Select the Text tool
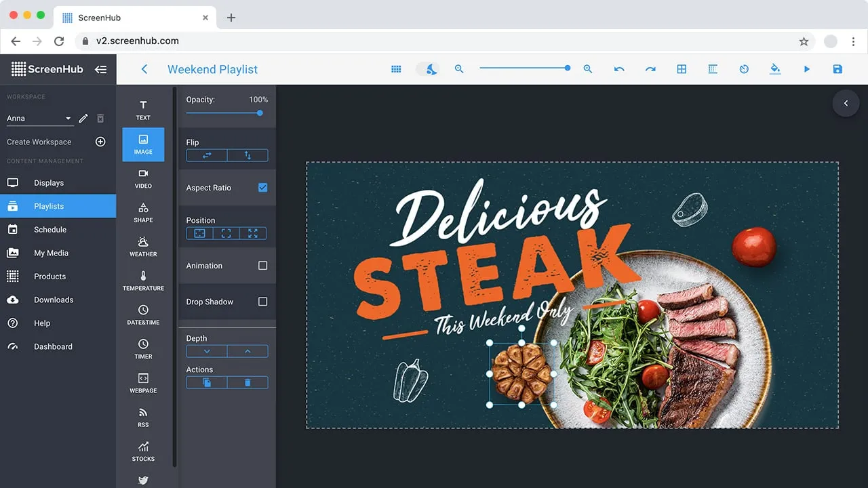 (x=143, y=109)
